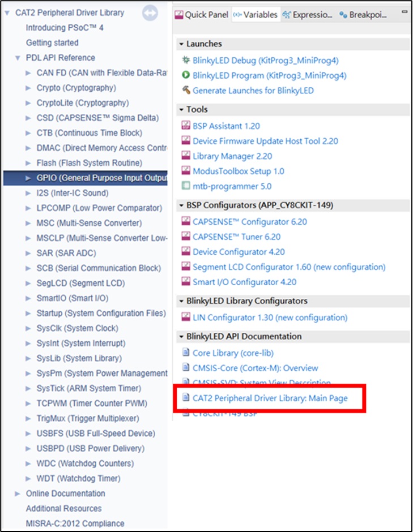Expand the CAN FD tree node arrow
The image size is (413, 532).
[x=28, y=73]
